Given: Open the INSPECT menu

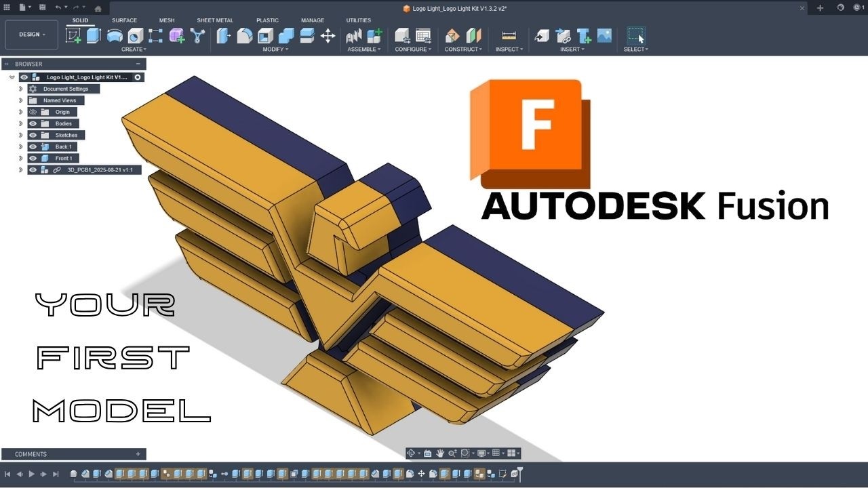Looking at the screenshot, I should [x=508, y=49].
